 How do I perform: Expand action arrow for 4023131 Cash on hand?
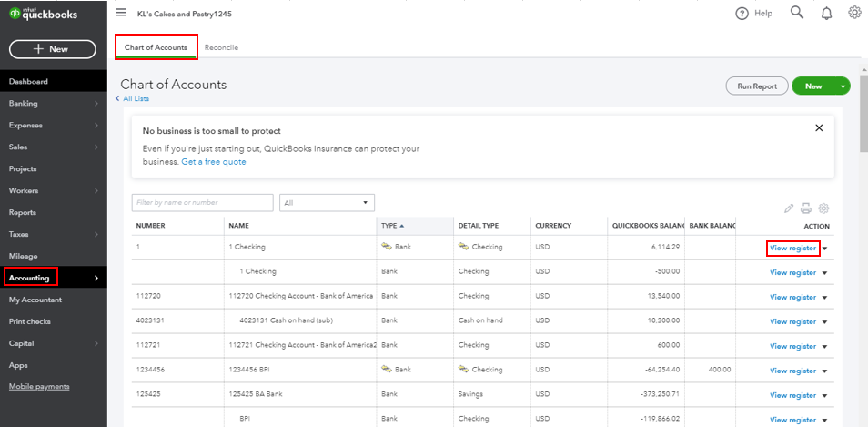pyautogui.click(x=825, y=322)
